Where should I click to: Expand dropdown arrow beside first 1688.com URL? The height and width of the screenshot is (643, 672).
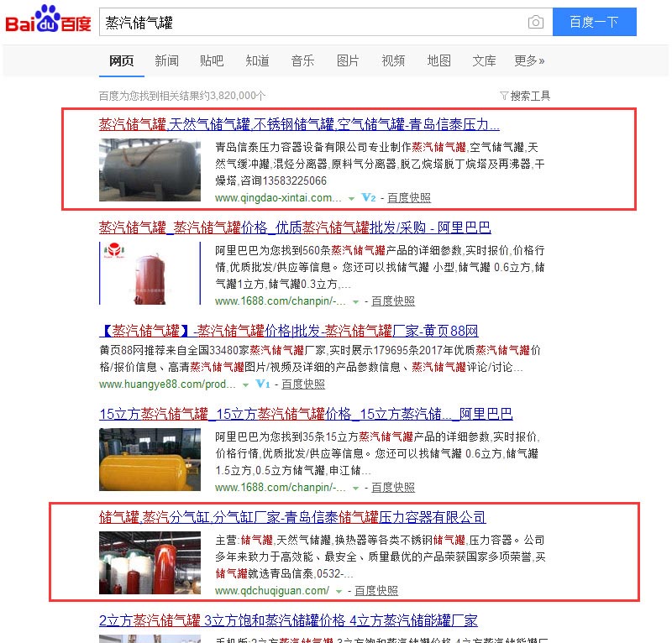pyautogui.click(x=355, y=302)
